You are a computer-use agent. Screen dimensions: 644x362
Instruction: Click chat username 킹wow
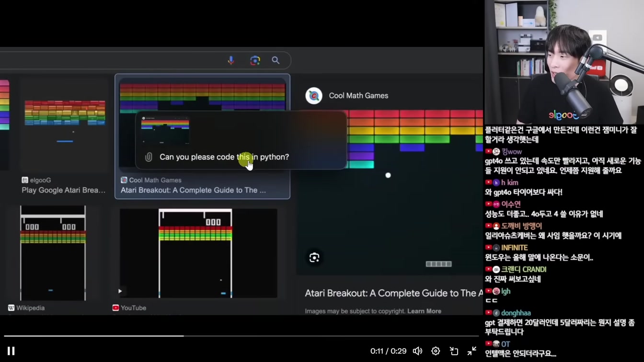[512, 152]
